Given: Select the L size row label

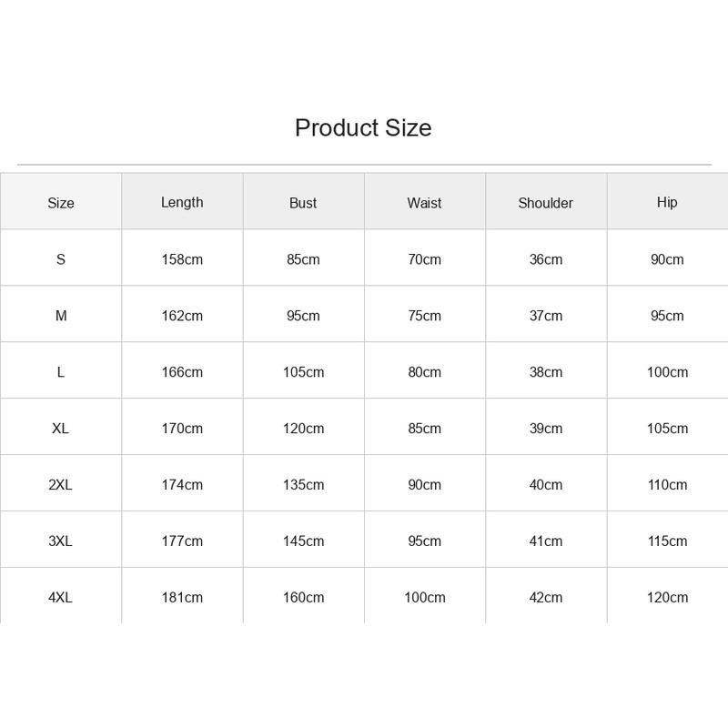Looking at the screenshot, I should point(61,372).
